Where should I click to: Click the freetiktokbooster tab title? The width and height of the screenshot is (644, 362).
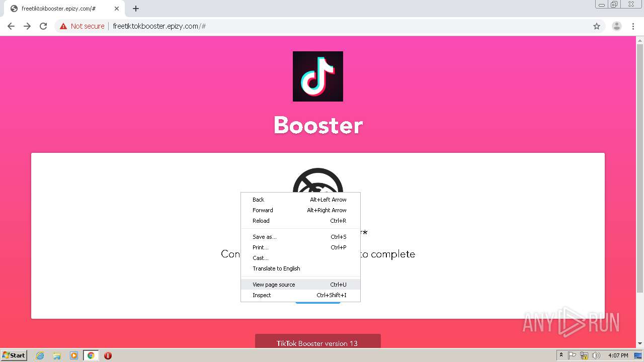tap(58, 9)
